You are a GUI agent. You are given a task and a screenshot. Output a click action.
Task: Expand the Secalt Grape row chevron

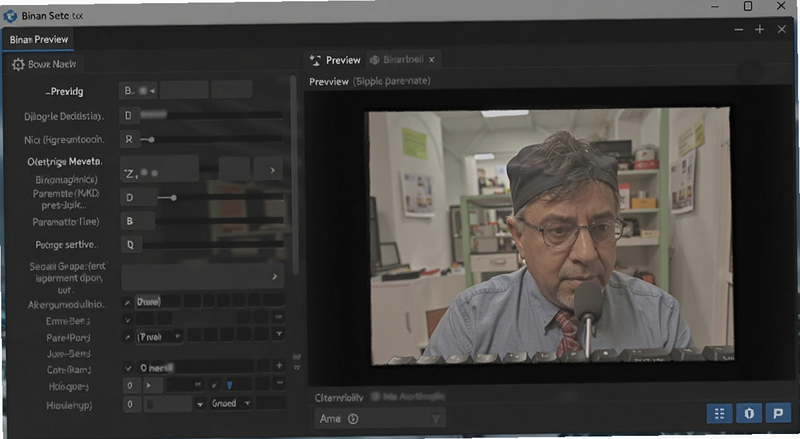pyautogui.click(x=274, y=277)
